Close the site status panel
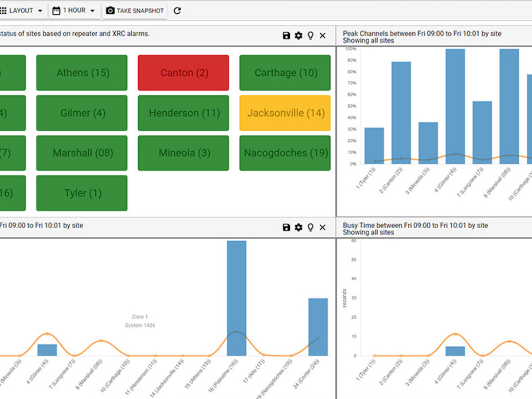The width and height of the screenshot is (532, 399). (x=322, y=35)
